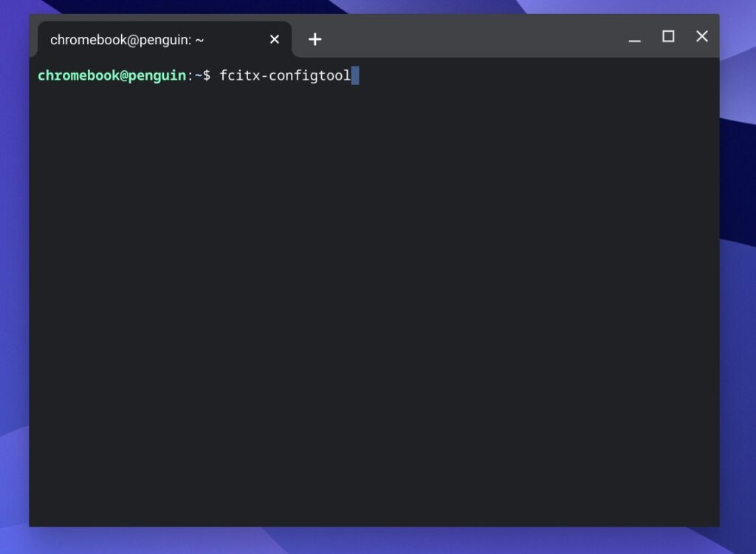
Task: Click the maximize square icon
Action: [x=668, y=36]
